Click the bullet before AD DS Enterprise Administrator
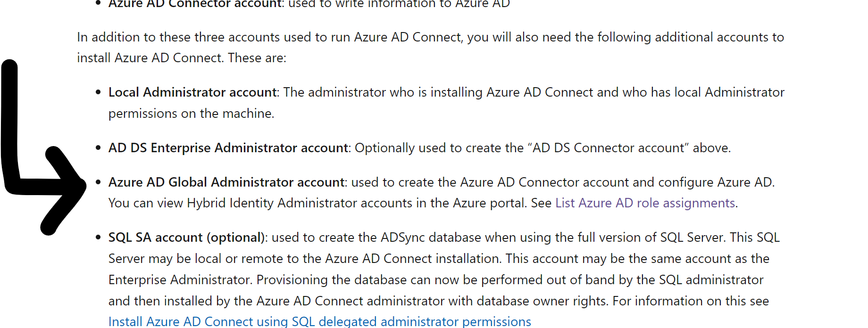Image resolution: width=868 pixels, height=328 pixels. coord(98,148)
